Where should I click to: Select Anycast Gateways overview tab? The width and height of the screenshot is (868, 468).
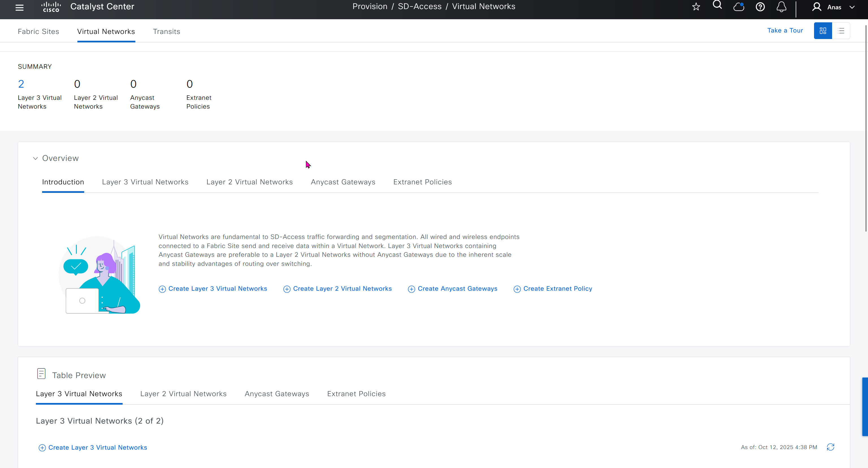coord(343,182)
